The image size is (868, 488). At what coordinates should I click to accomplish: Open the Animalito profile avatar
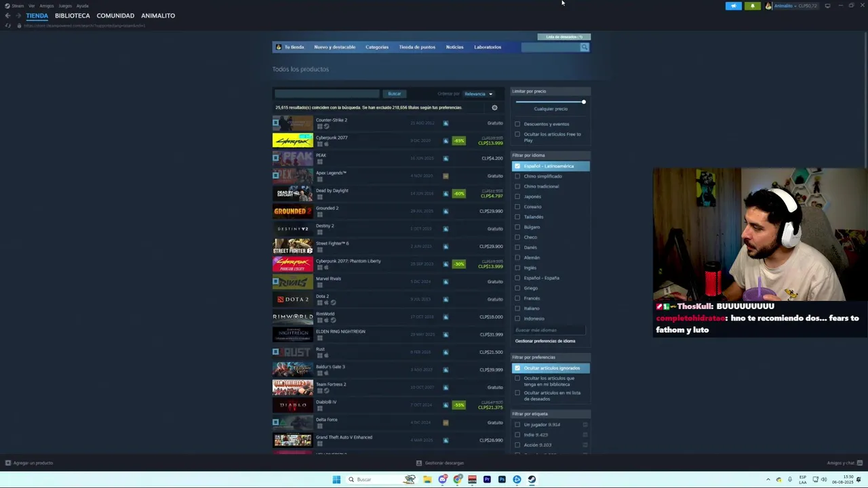click(x=768, y=6)
